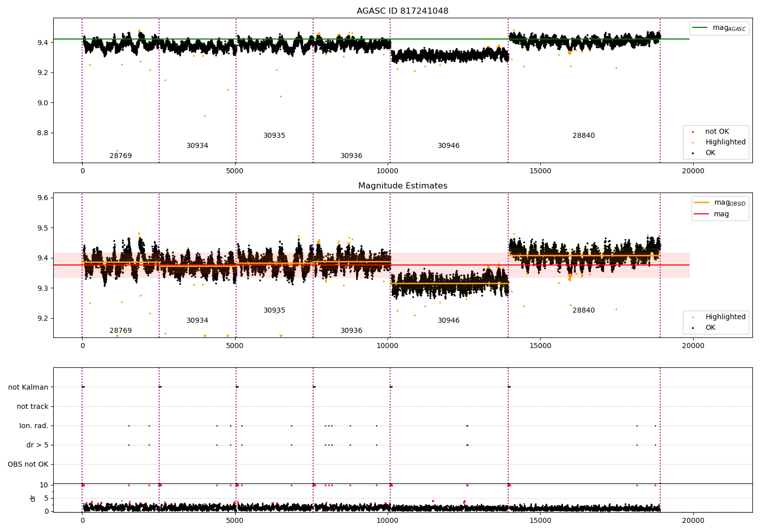Click x-axis tick 10000 under the dr plot

tap(388, 521)
